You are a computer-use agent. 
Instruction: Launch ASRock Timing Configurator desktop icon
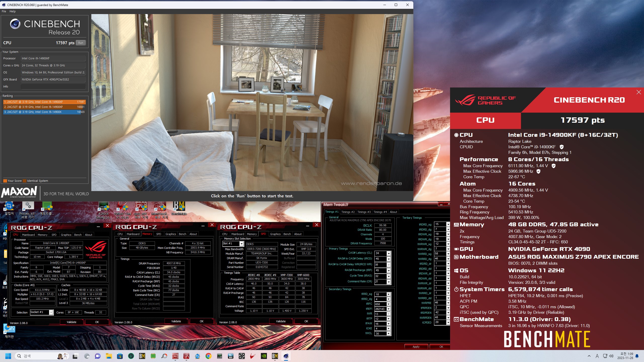(x=103, y=210)
